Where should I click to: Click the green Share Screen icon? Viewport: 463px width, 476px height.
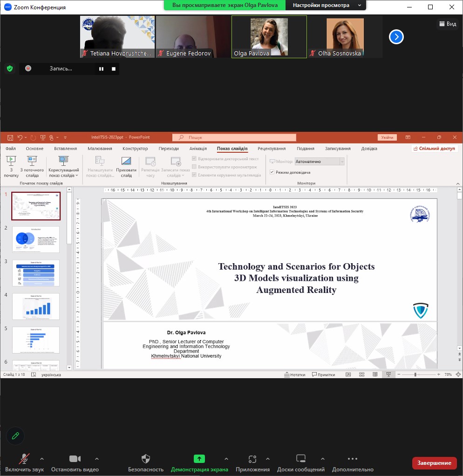tap(199, 459)
